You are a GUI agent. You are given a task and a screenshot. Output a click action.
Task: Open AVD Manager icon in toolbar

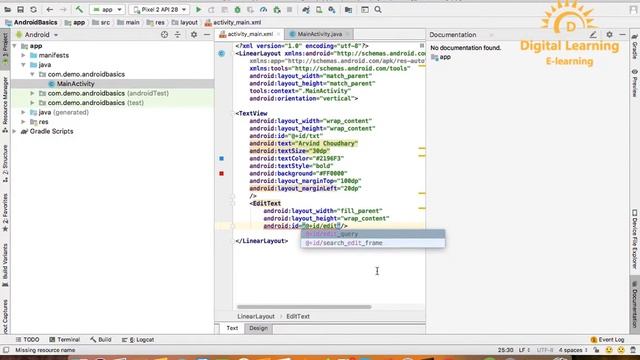click(x=319, y=9)
